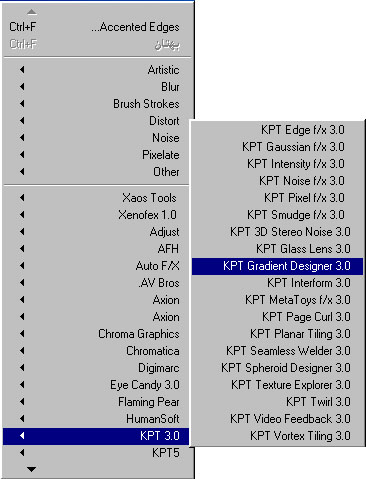Expand the Brush Strokes submenu
The width and height of the screenshot is (366, 479).
pos(97,104)
